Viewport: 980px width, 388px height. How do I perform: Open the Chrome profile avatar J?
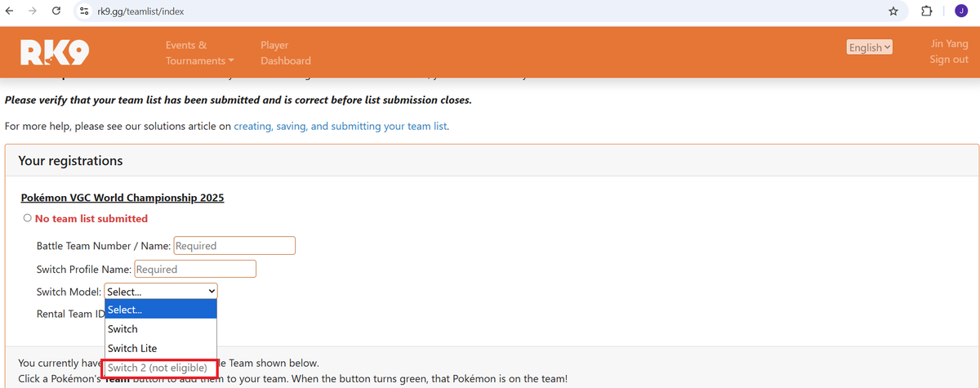click(x=960, y=11)
